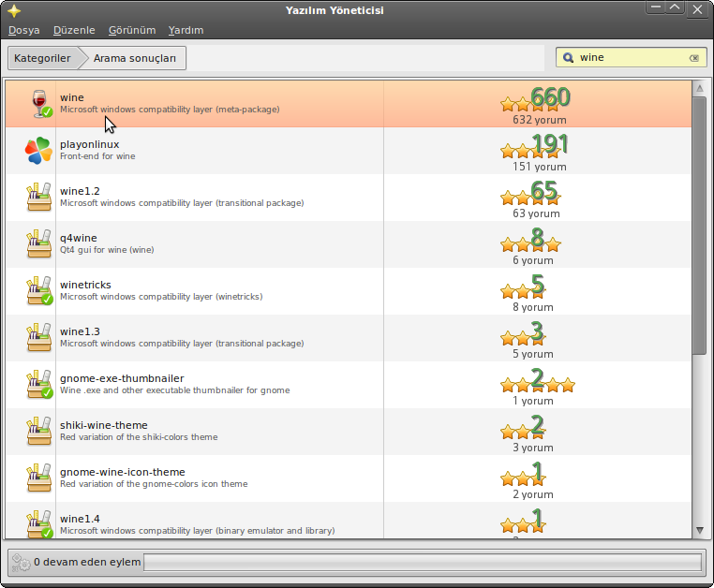The image size is (714, 588).
Task: Click the scroll down arrow of results list
Action: click(x=699, y=530)
